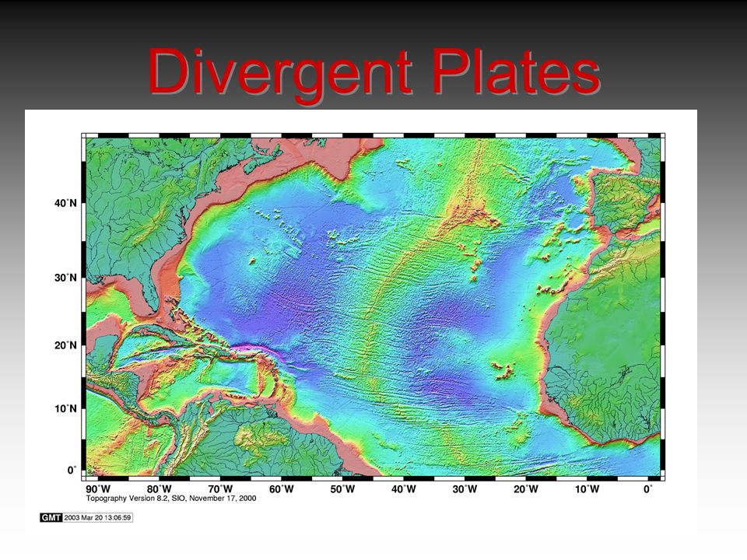Click the 40°W longitude label
This screenshot has height=560, width=747.
tap(404, 489)
